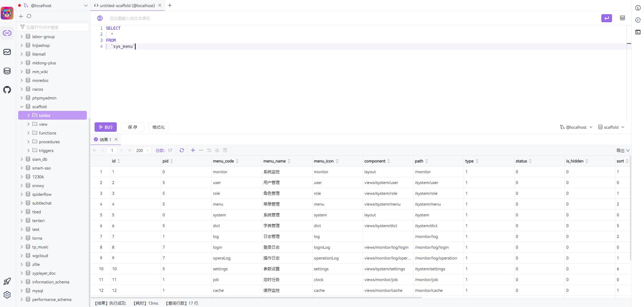
Task: Add a new row with the plus icon in the results toolbar
Action: [193, 150]
